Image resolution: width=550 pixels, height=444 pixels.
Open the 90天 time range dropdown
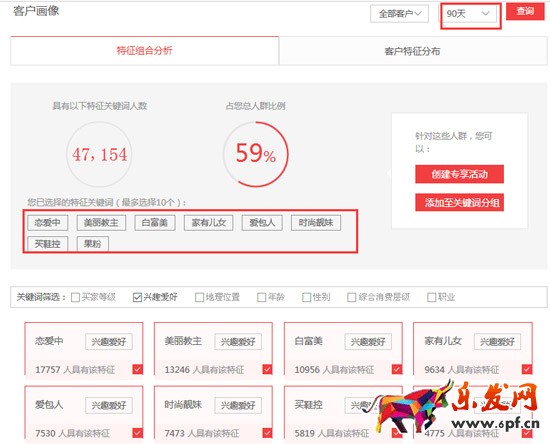(x=468, y=14)
